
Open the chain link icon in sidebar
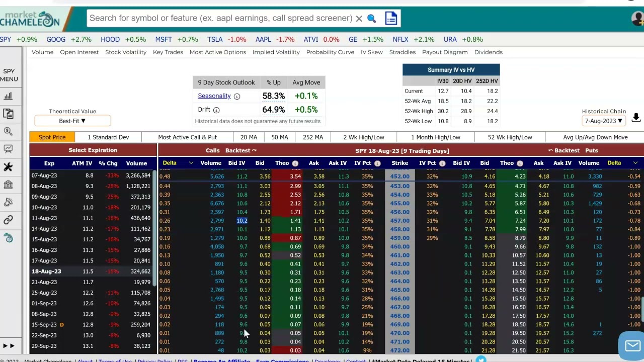8,220
